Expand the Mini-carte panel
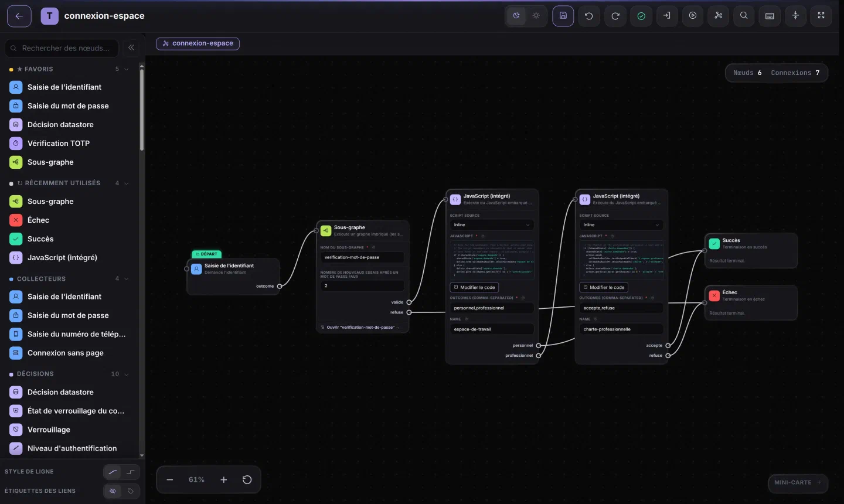The width and height of the screenshot is (844, 504). click(798, 482)
